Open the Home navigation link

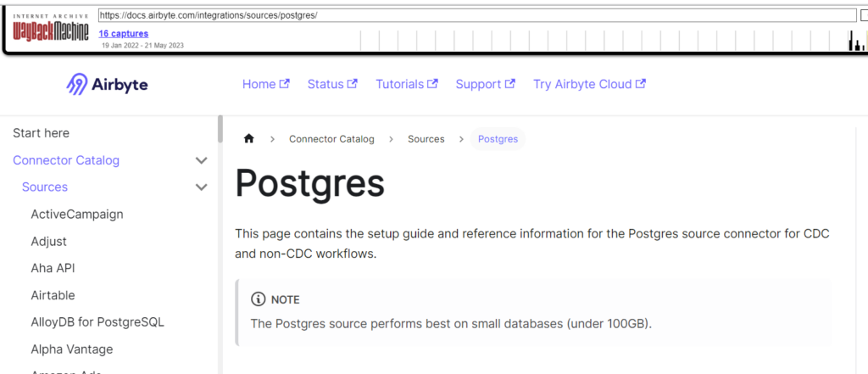pos(265,84)
